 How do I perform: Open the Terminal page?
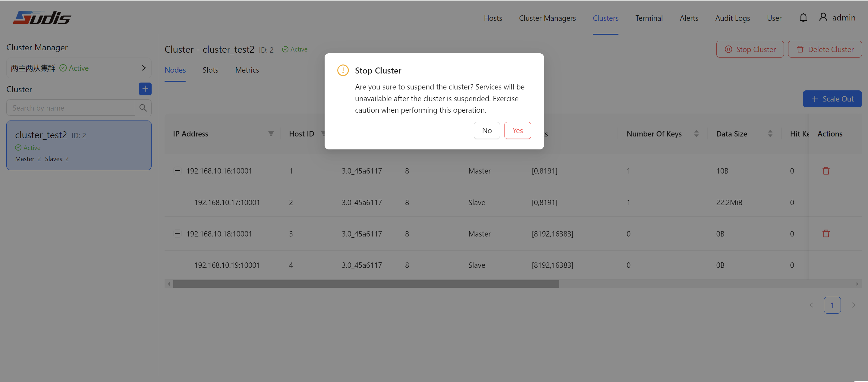pos(649,18)
